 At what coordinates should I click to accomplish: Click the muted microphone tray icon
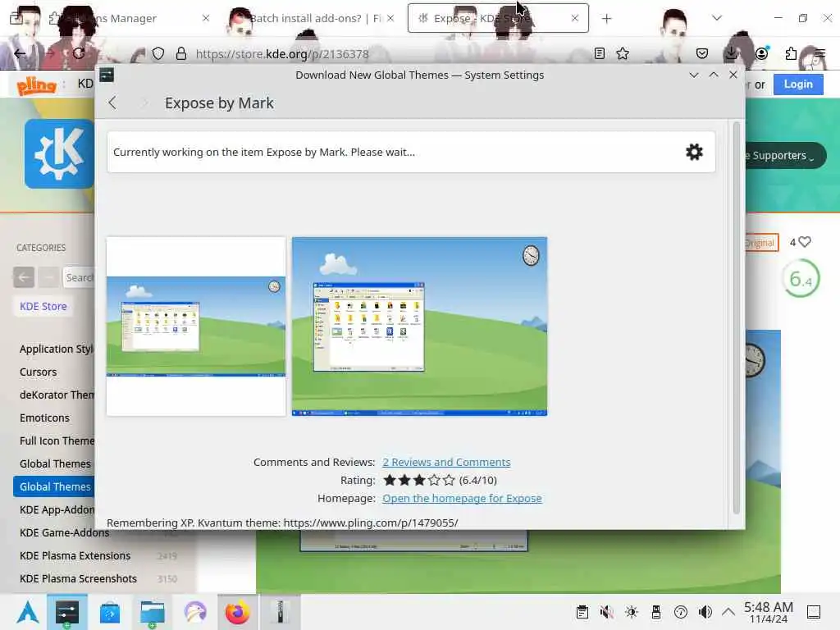tap(606, 612)
